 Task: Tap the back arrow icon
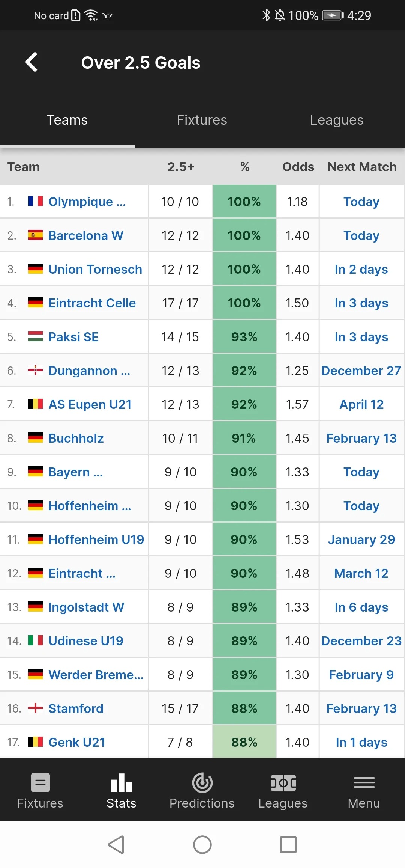tap(31, 62)
